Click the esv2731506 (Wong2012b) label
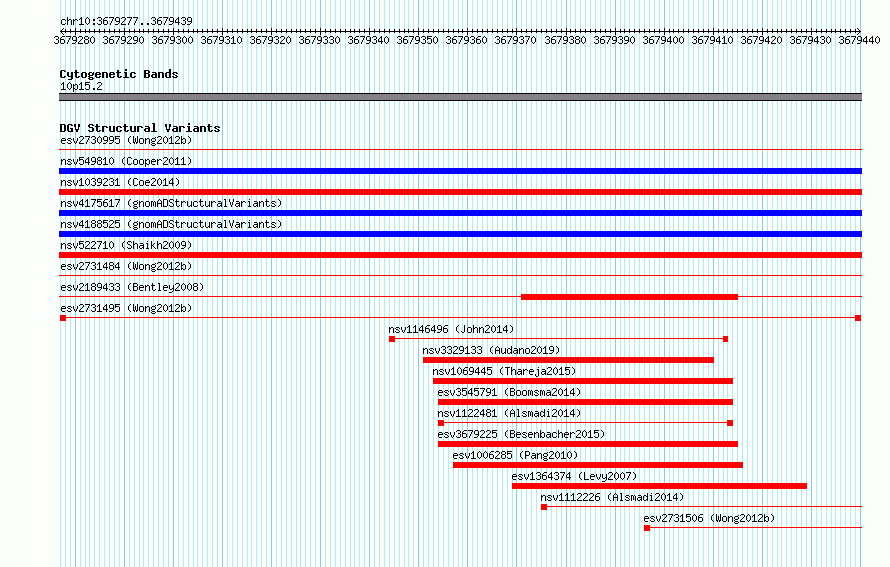 coord(709,518)
